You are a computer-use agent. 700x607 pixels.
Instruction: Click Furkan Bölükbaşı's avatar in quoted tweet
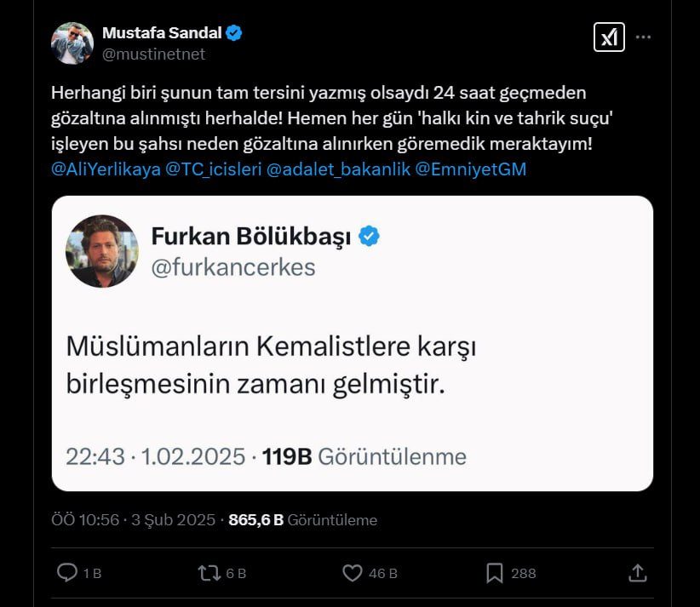102,251
